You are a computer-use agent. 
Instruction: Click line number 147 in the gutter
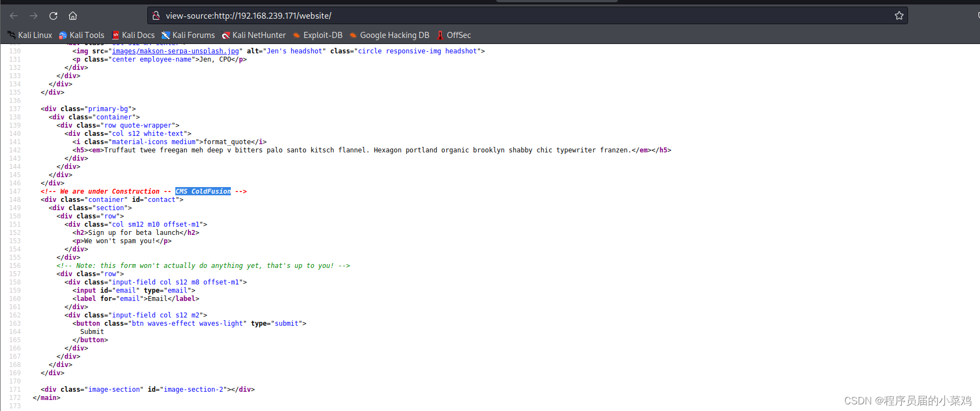15,191
